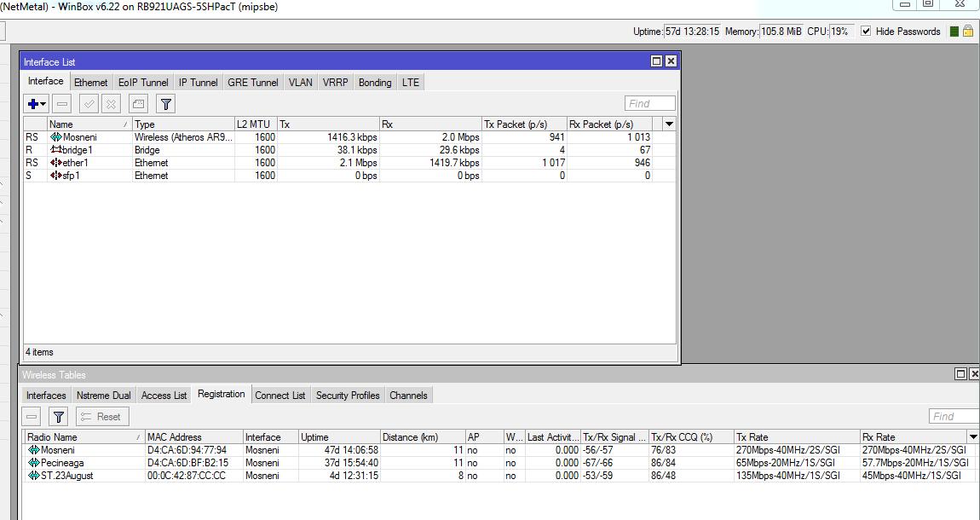The height and width of the screenshot is (520, 980).
Task: Open the Interfaces tab in Wireless Tables
Action: pos(46,396)
